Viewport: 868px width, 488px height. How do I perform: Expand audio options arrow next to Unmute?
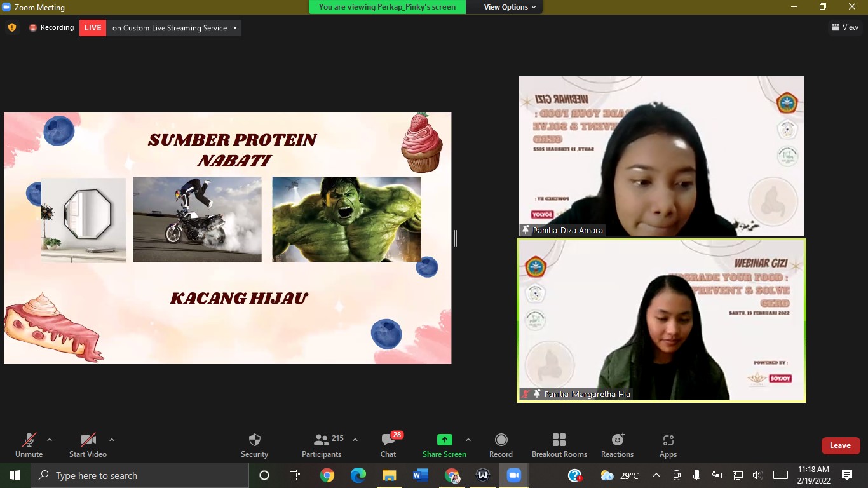(50, 440)
